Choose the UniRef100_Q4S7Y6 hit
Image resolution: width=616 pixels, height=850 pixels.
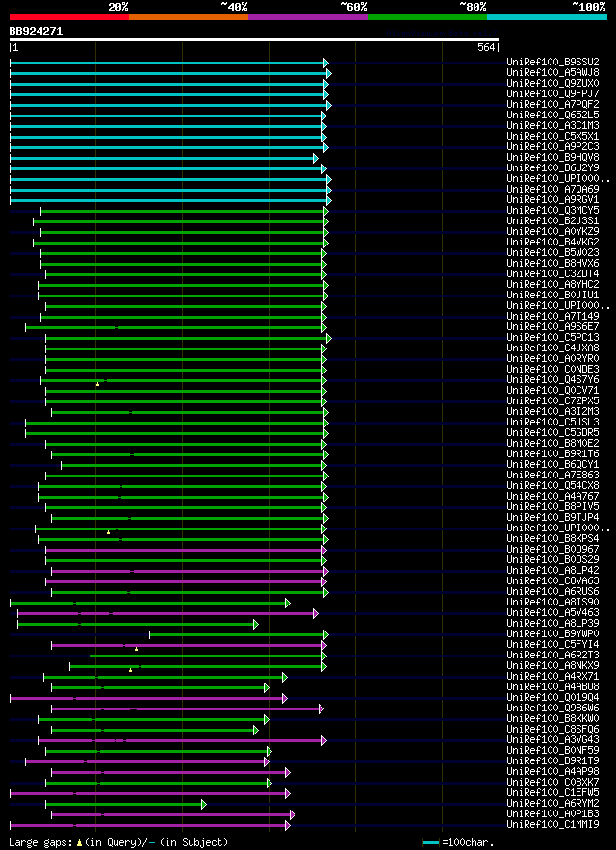coord(552,380)
